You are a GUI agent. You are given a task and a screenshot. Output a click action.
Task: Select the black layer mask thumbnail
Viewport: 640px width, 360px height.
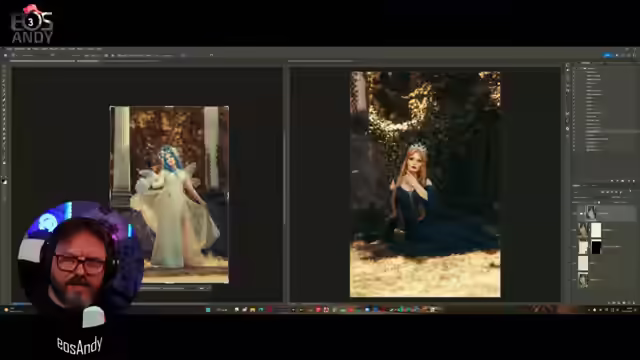596,247
